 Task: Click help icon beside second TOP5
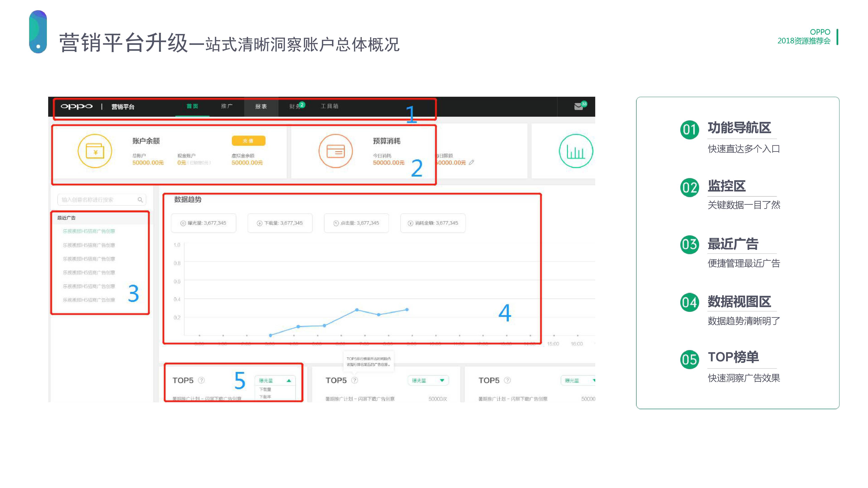(x=355, y=380)
